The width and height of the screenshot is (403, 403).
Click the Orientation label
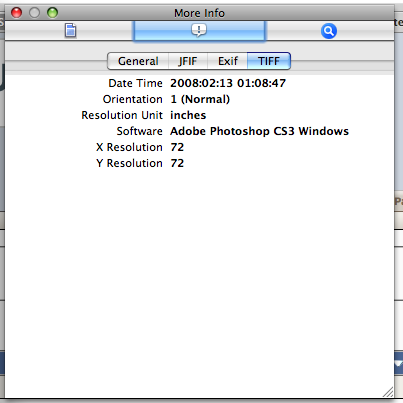(x=133, y=99)
